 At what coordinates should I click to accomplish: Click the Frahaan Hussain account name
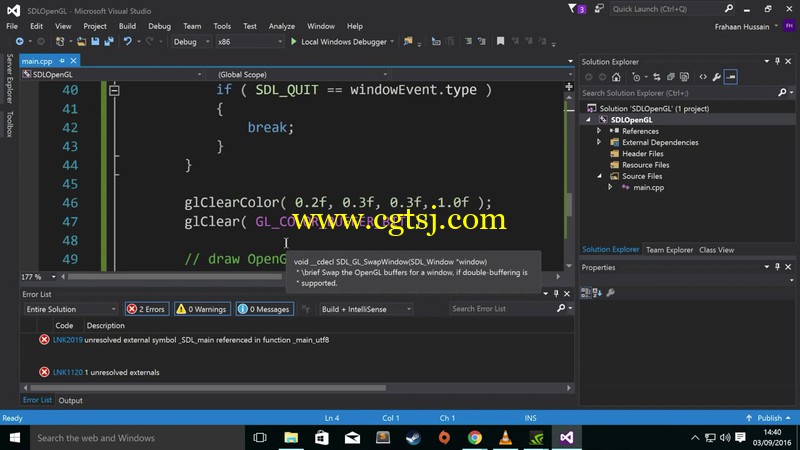tap(741, 27)
